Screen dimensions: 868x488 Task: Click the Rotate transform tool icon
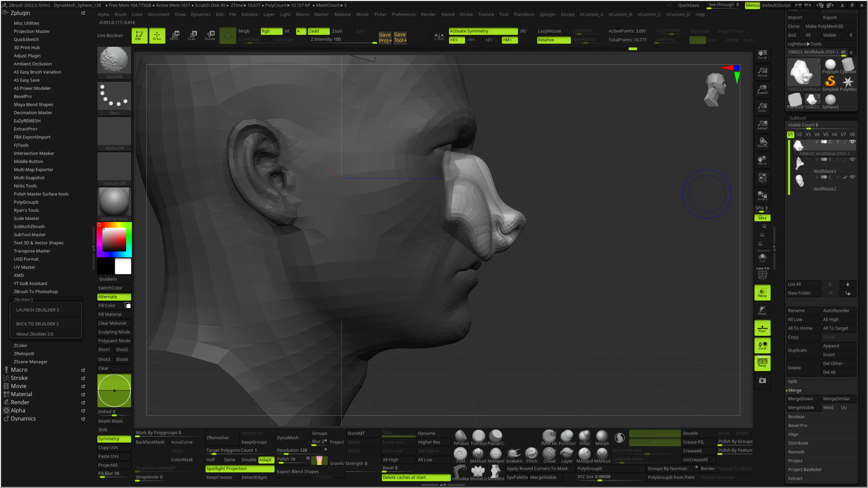(x=210, y=35)
